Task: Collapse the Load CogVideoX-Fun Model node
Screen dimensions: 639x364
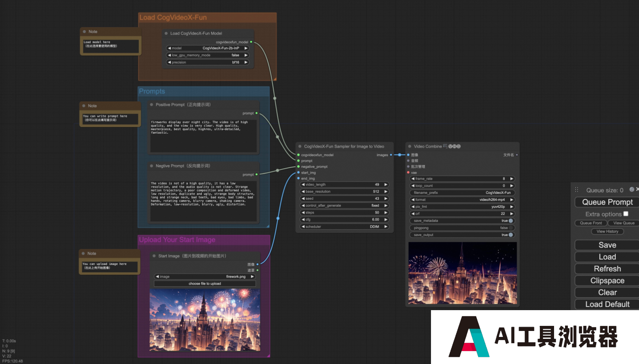Action: pyautogui.click(x=166, y=33)
